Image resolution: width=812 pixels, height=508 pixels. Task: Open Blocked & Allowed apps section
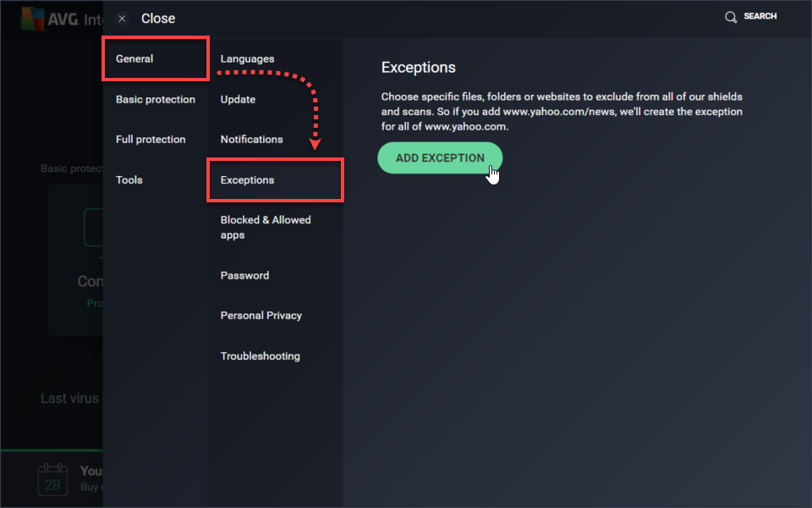click(x=265, y=227)
